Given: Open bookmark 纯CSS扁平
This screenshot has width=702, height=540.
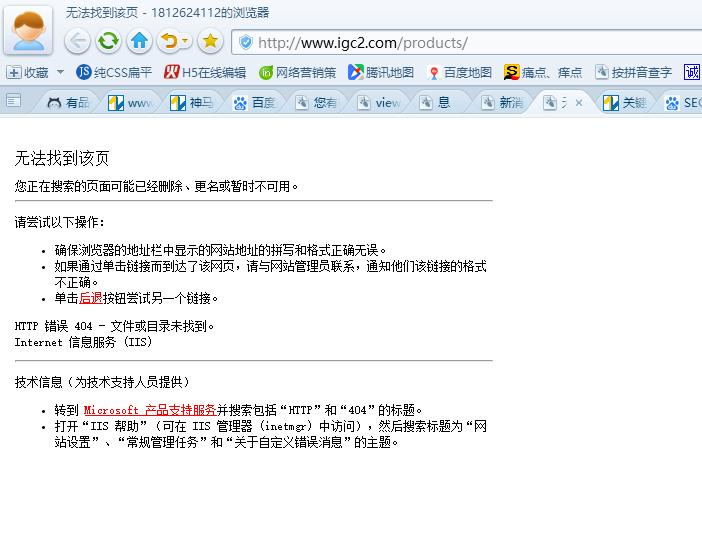Looking at the screenshot, I should tap(114, 72).
